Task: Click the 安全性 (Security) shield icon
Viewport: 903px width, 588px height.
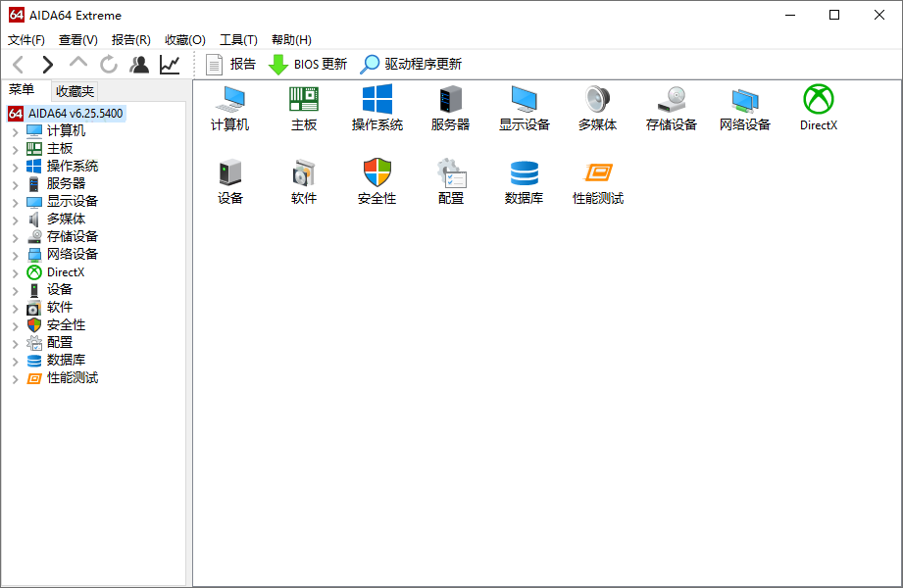Action: [376, 181]
